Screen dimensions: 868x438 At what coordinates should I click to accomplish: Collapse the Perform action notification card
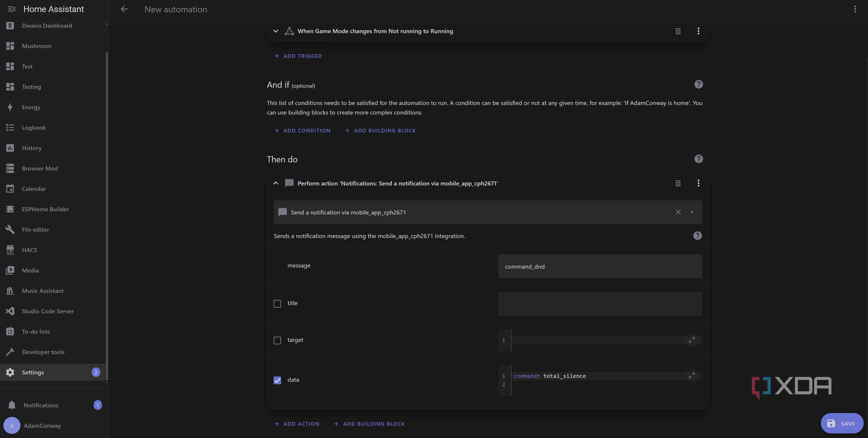pos(275,183)
